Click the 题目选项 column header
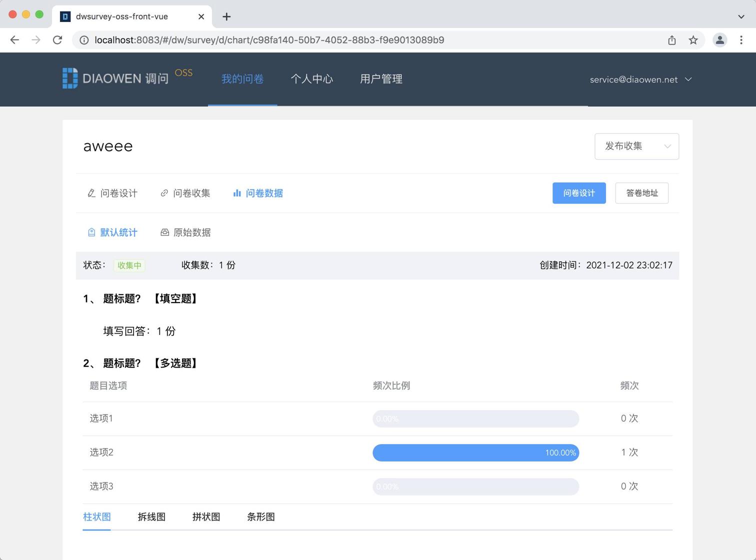This screenshot has width=756, height=560. pos(108,386)
